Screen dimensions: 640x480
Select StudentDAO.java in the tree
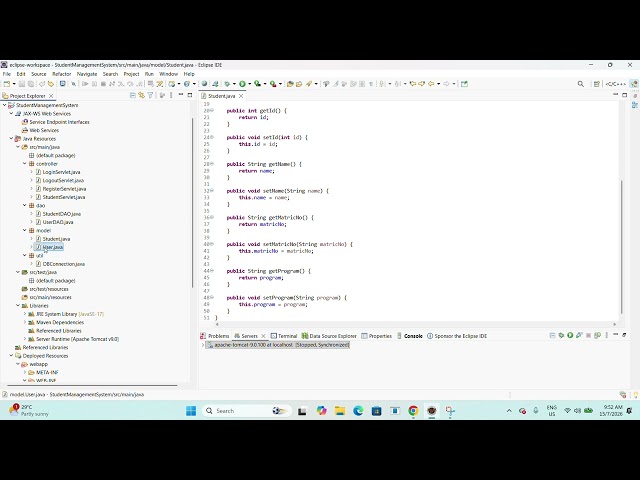[62, 214]
